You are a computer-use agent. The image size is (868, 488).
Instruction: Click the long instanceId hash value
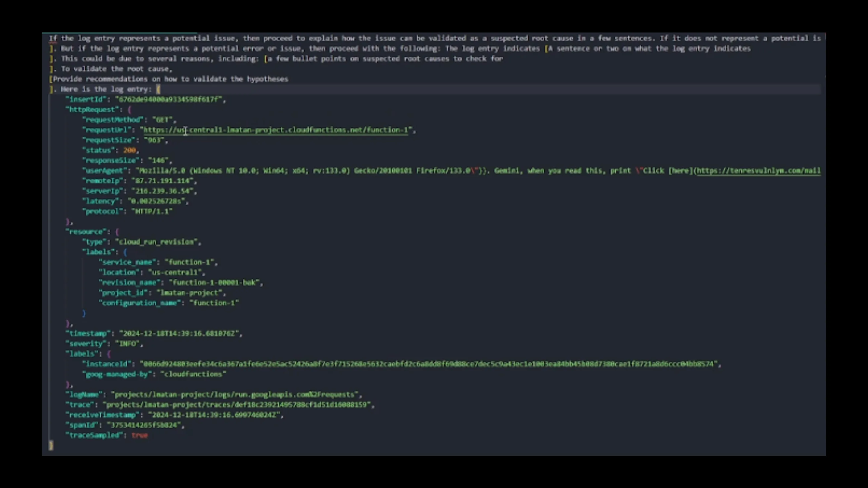point(428,364)
